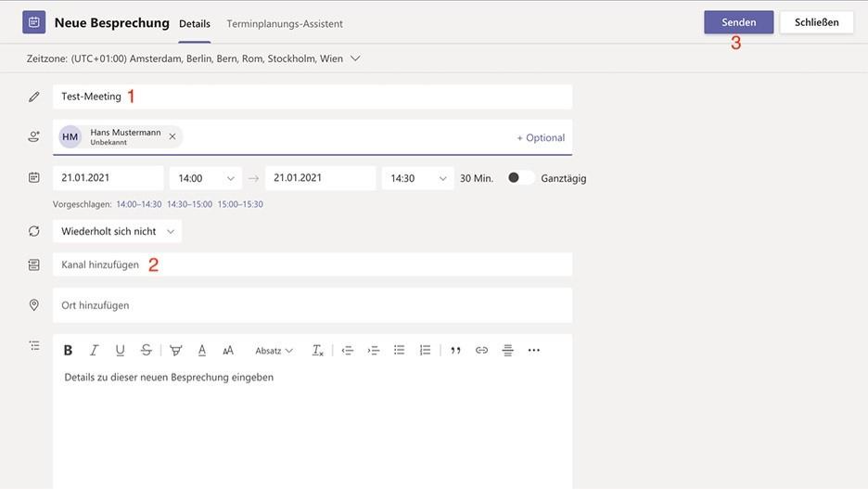Click the Senden button
The height and width of the screenshot is (490, 868).
point(739,22)
